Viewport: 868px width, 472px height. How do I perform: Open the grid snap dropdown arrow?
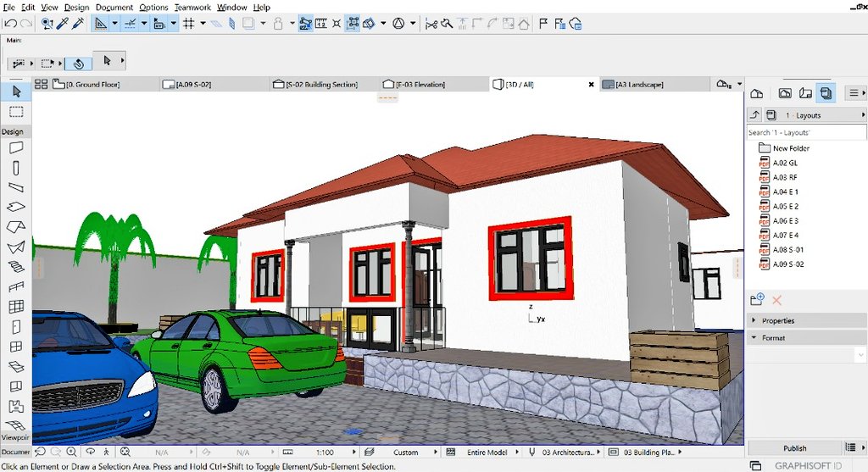coord(203,24)
